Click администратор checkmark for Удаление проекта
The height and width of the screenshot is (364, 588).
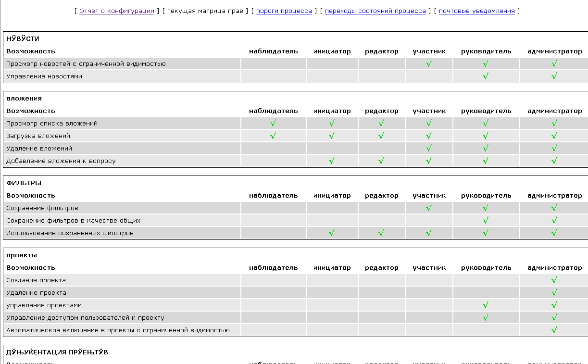(554, 292)
